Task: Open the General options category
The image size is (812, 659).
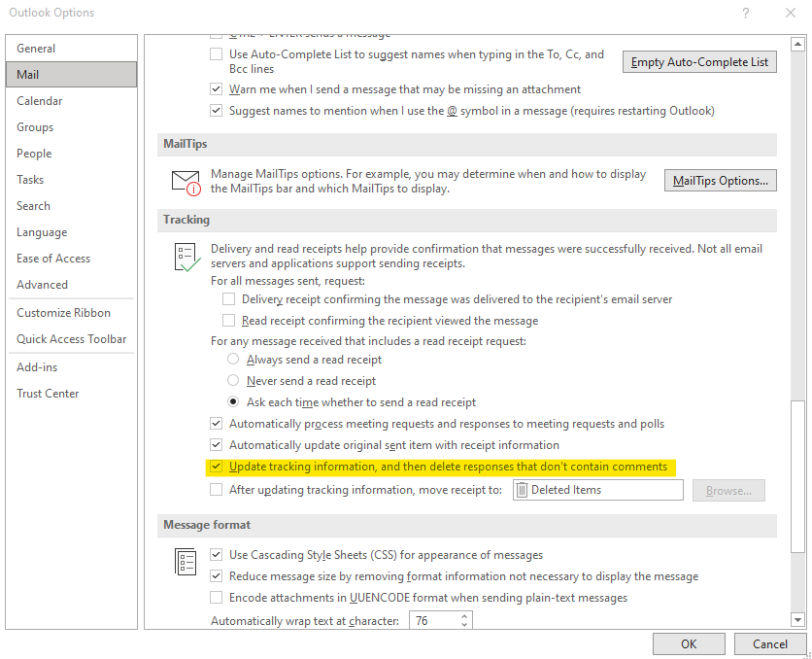Action: (72, 49)
